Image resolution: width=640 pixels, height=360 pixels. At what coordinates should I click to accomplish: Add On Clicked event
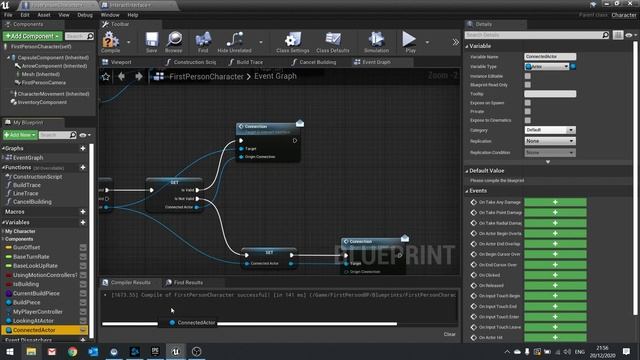(x=555, y=275)
